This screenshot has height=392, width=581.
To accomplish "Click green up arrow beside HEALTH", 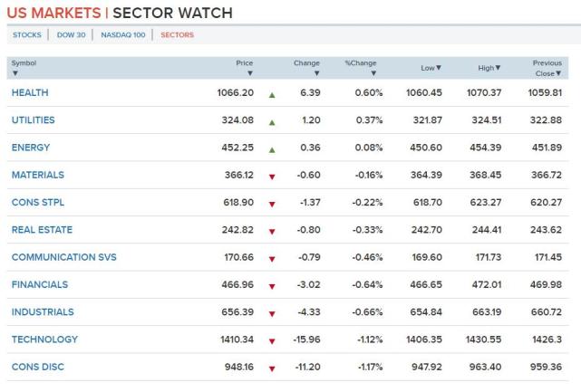I will pos(272,93).
